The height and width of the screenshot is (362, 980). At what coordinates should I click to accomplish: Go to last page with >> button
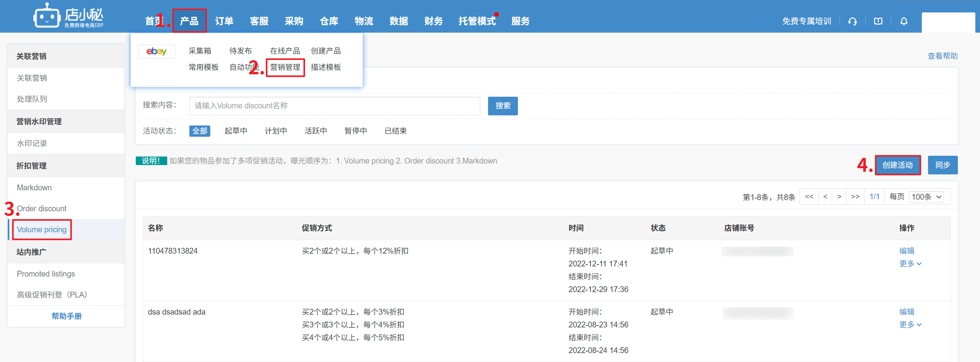pos(855,197)
